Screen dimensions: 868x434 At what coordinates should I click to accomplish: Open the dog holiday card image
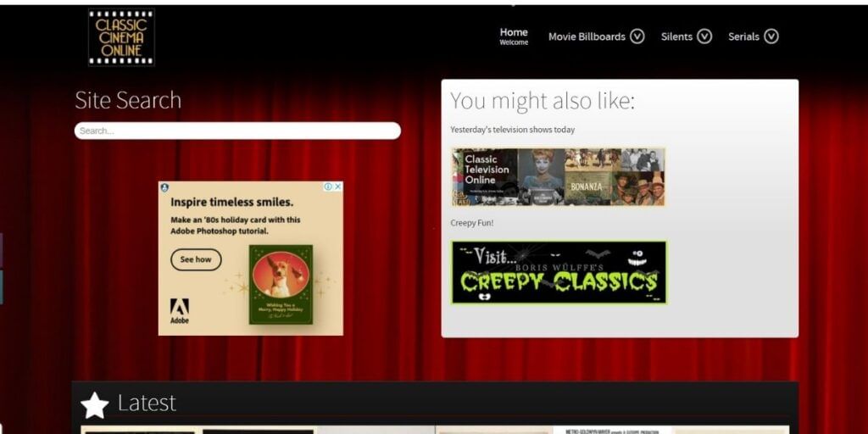281,285
